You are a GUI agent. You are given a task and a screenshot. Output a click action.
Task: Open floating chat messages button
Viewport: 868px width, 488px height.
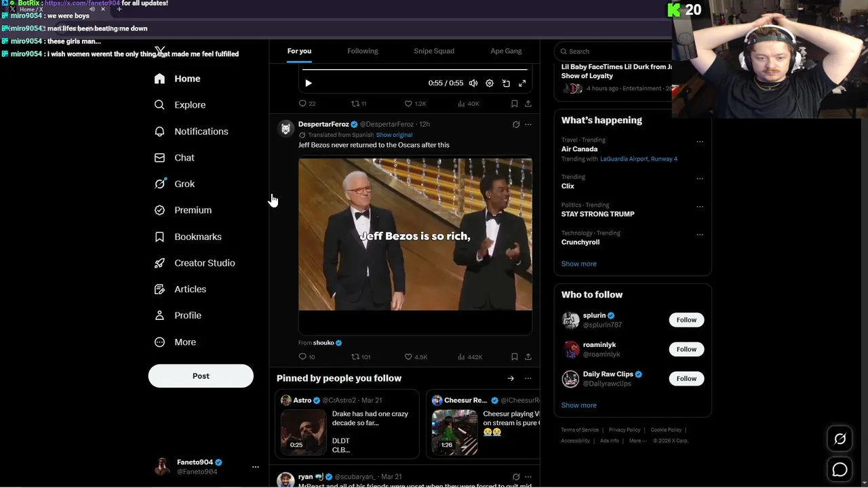point(840,469)
